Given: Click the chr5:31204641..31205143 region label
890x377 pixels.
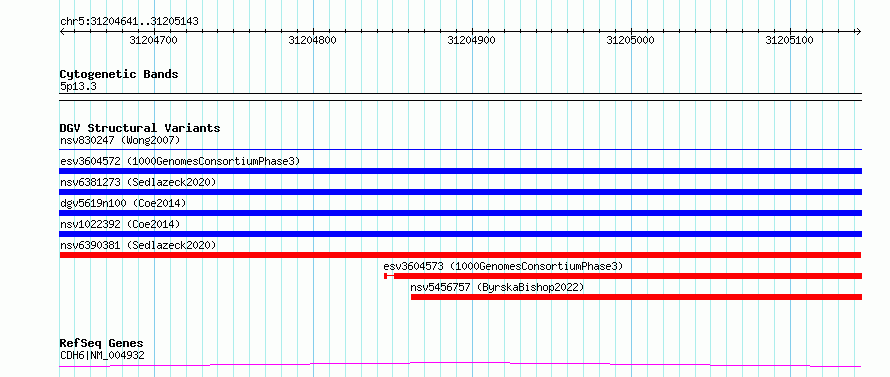Looking at the screenshot, I should (x=129, y=22).
